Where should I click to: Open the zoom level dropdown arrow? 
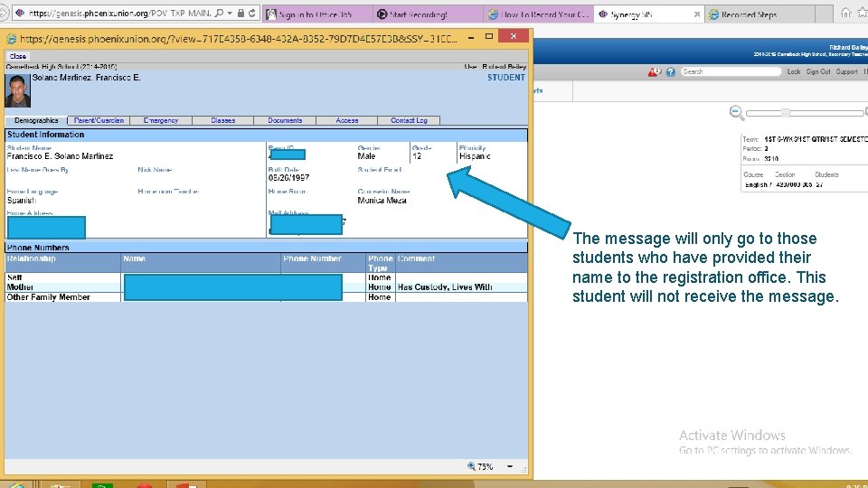pos(510,466)
